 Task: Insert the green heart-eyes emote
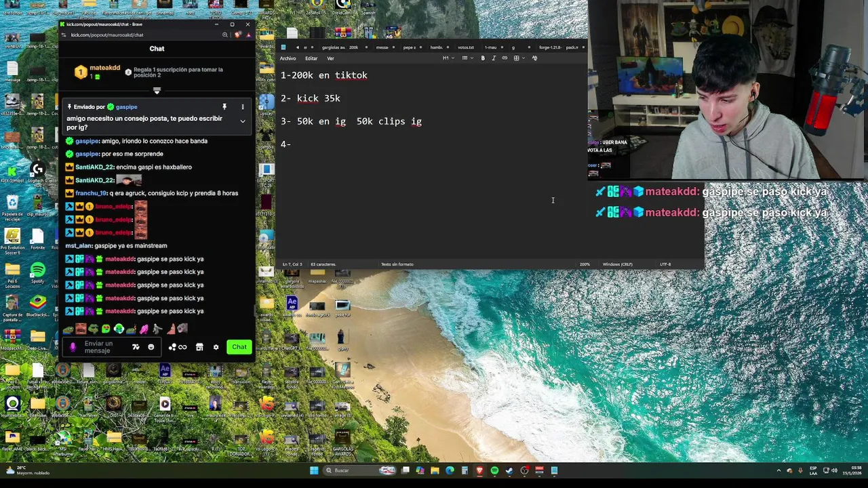click(x=106, y=329)
